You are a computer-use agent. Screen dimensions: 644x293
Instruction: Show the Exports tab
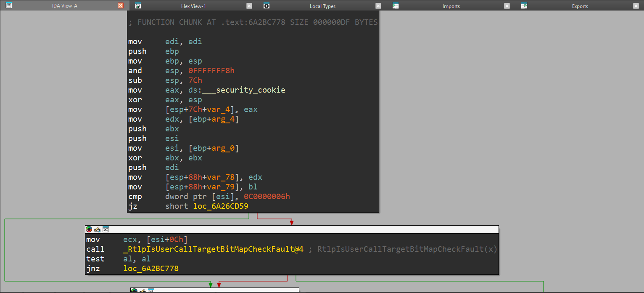(580, 6)
